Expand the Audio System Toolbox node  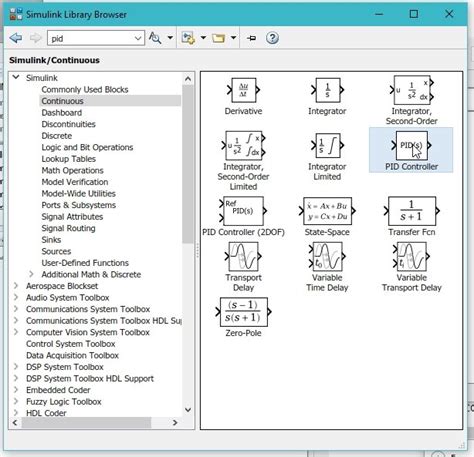click(16, 297)
